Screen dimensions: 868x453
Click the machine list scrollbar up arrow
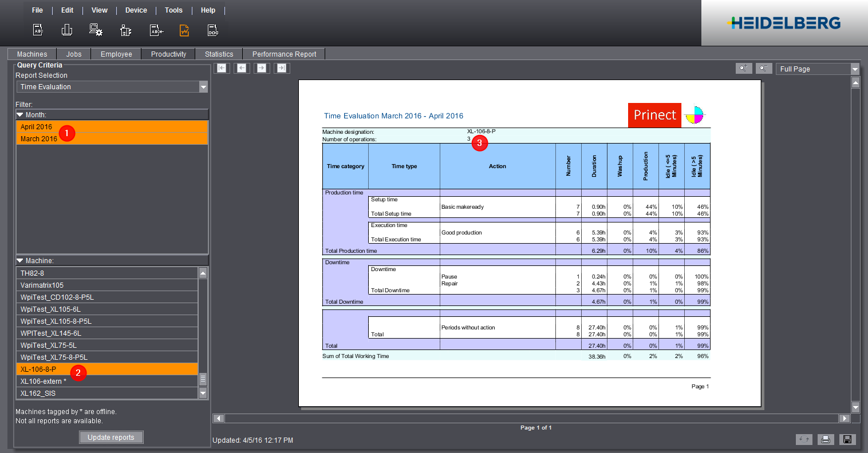click(203, 273)
